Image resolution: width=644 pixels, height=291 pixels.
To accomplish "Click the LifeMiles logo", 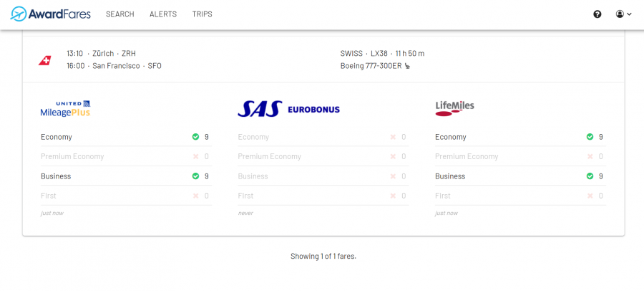I will pyautogui.click(x=454, y=108).
